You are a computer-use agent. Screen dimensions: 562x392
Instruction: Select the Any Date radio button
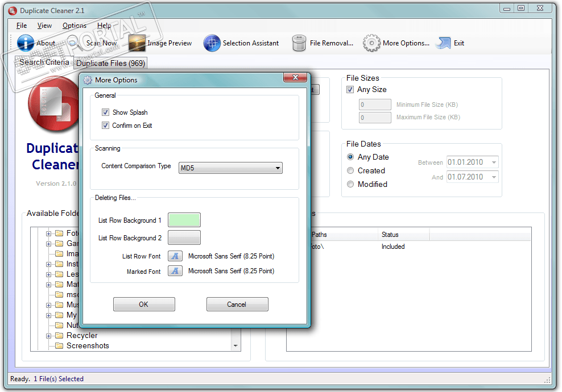[350, 157]
